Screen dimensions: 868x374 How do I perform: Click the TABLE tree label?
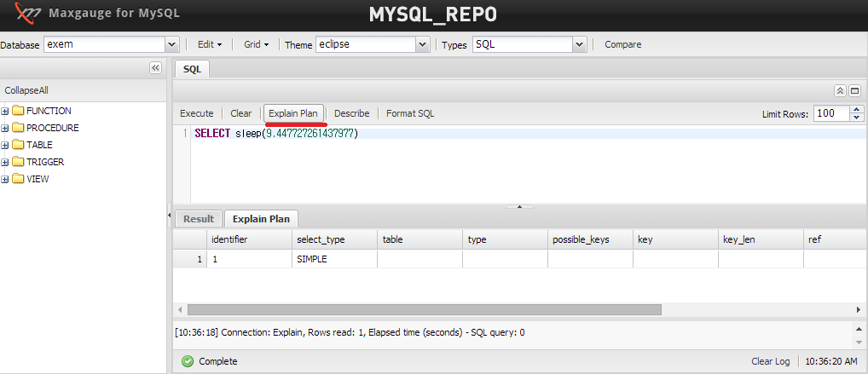[39, 145]
